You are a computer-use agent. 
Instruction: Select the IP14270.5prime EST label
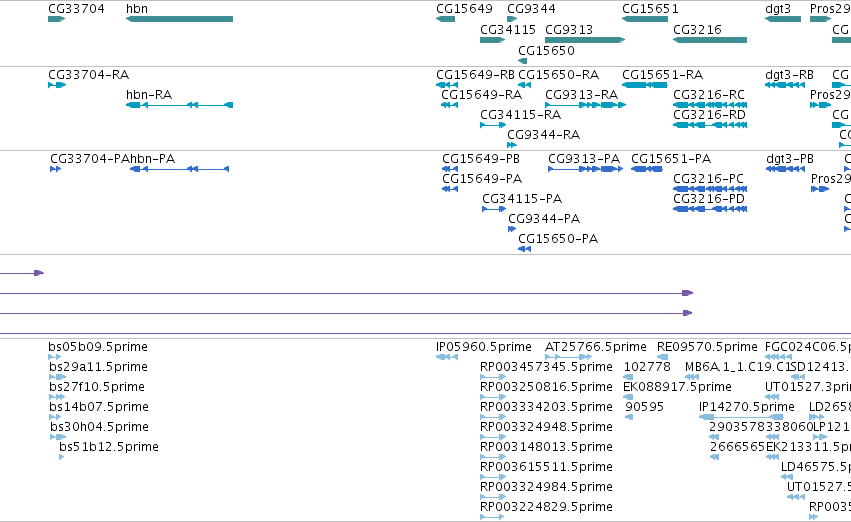tap(747, 407)
